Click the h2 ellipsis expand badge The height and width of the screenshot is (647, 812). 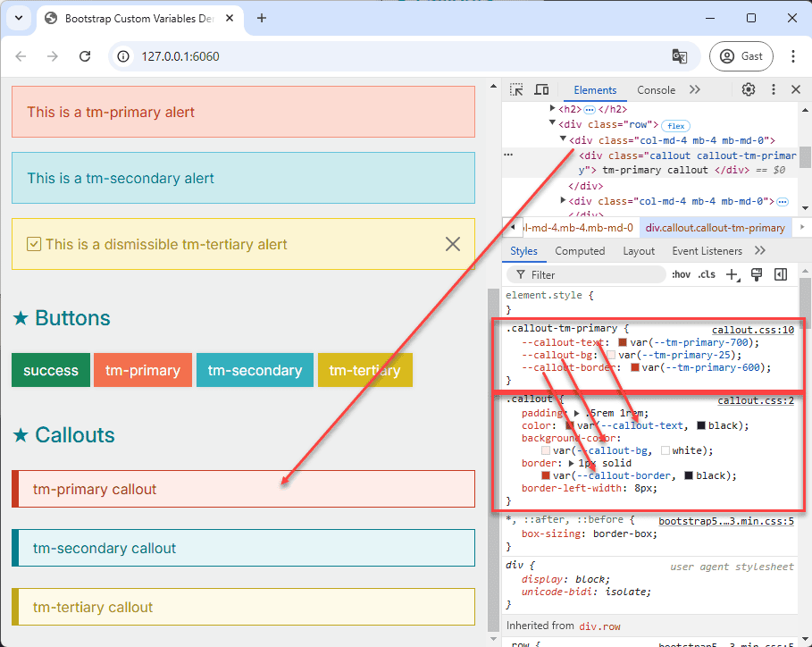pyautogui.click(x=590, y=109)
